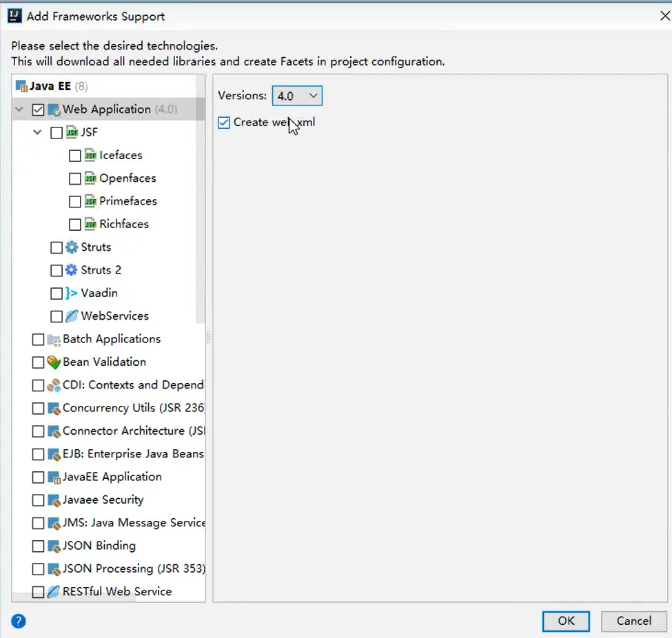The height and width of the screenshot is (638, 672).
Task: Dismiss the dialog with Cancel
Action: click(x=634, y=621)
